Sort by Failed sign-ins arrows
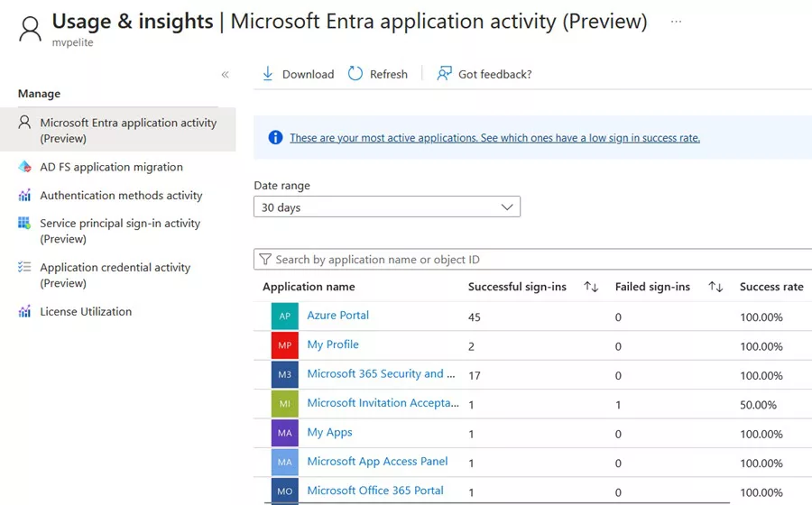This screenshot has width=812, height=505. click(x=715, y=287)
